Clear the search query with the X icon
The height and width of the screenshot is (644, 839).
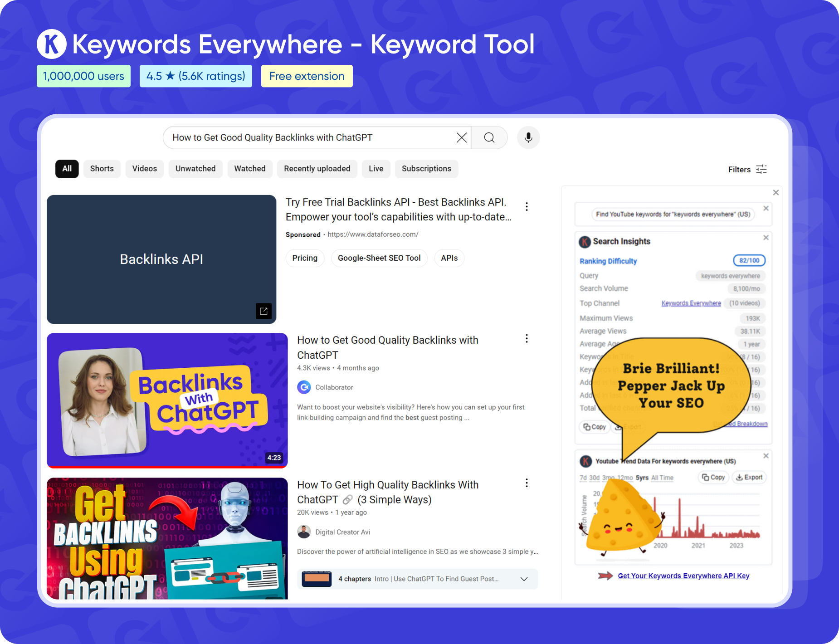(462, 137)
